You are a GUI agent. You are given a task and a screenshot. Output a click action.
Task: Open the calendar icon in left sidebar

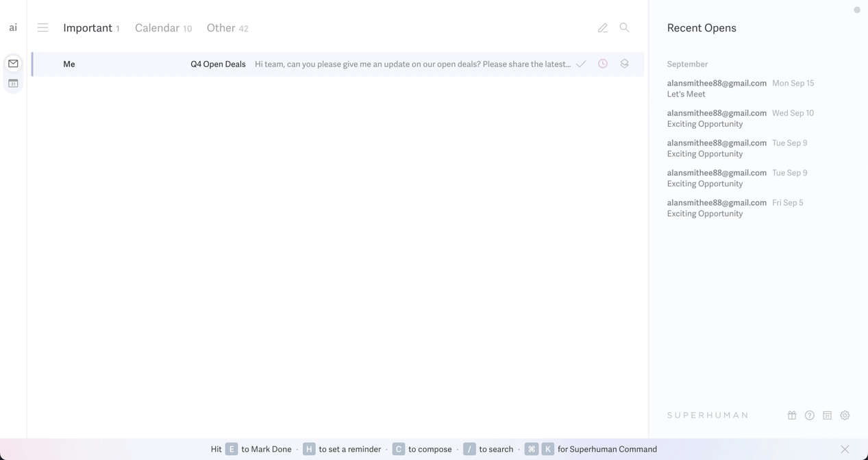pyautogui.click(x=13, y=84)
